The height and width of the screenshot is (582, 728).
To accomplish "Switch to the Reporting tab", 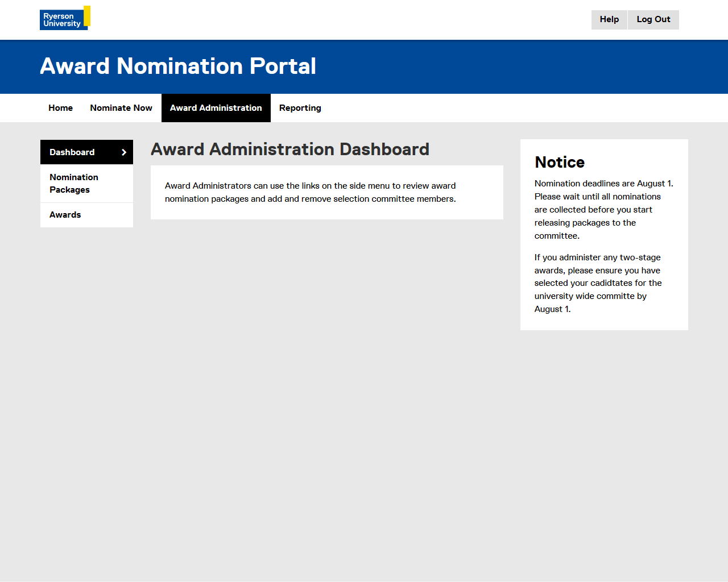I will click(x=300, y=108).
